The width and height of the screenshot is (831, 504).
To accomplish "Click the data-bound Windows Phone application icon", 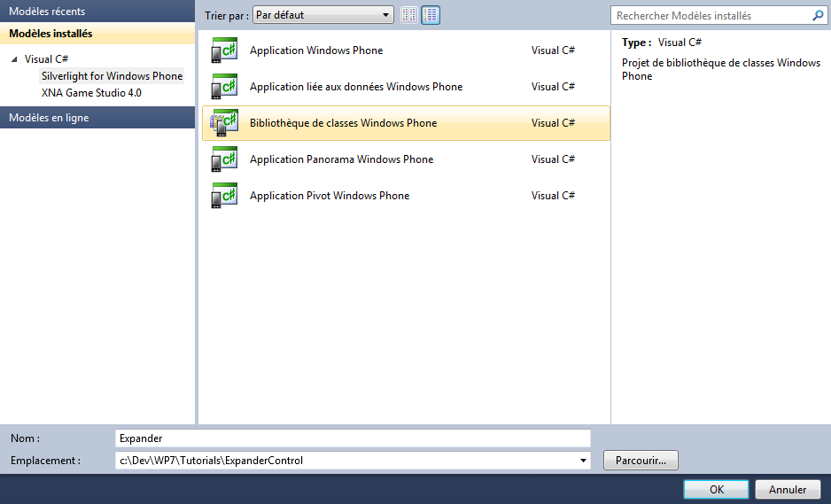I will 224,88.
